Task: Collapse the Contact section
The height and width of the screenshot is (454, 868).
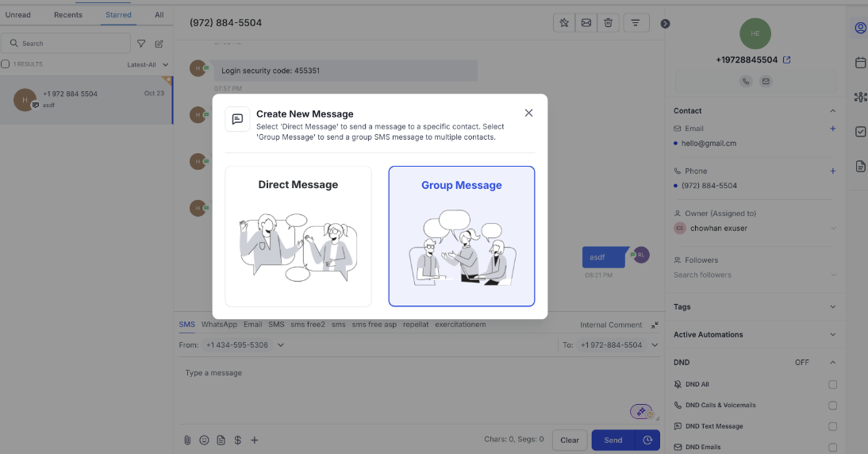Action: 832,111
